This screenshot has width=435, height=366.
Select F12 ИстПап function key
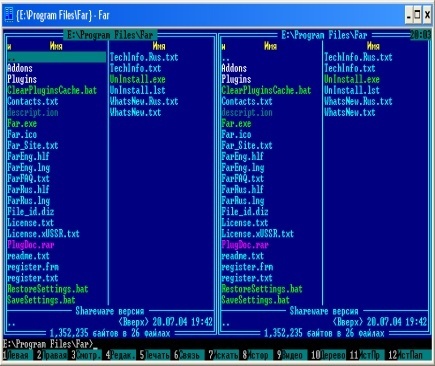(x=410, y=355)
